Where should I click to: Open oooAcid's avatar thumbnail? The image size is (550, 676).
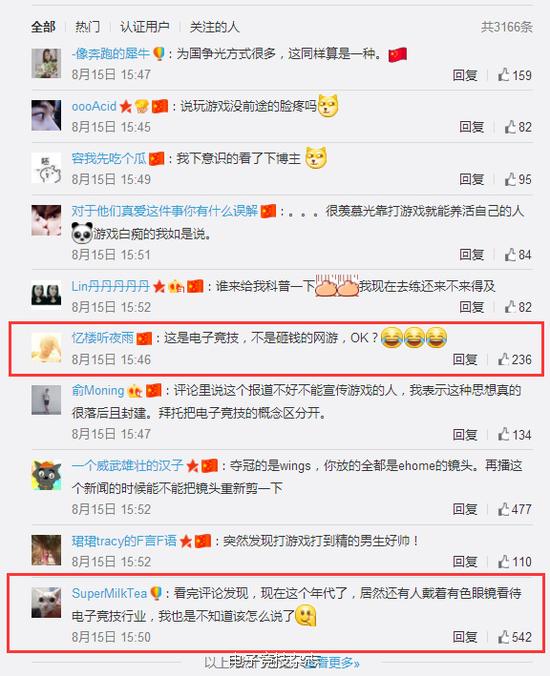tap(47, 115)
